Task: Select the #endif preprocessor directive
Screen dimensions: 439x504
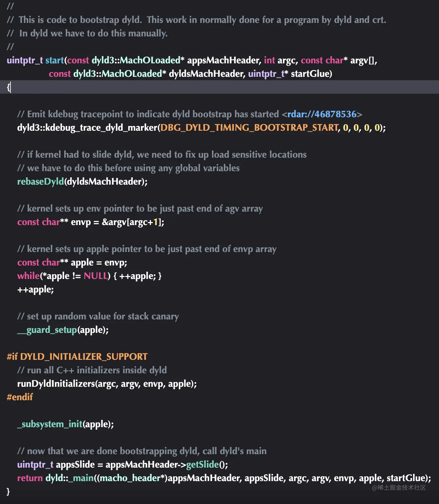Action: tap(20, 397)
